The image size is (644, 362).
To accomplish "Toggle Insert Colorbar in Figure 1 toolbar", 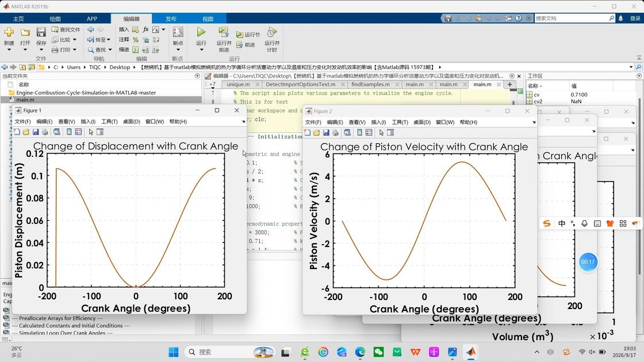I will pyautogui.click(x=69, y=132).
